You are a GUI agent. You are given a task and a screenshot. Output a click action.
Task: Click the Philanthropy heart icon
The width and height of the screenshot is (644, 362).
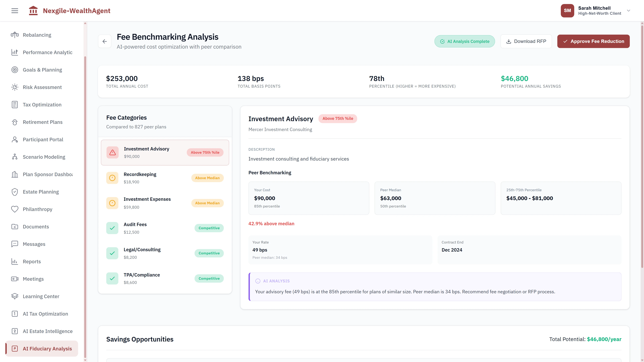[x=14, y=209]
